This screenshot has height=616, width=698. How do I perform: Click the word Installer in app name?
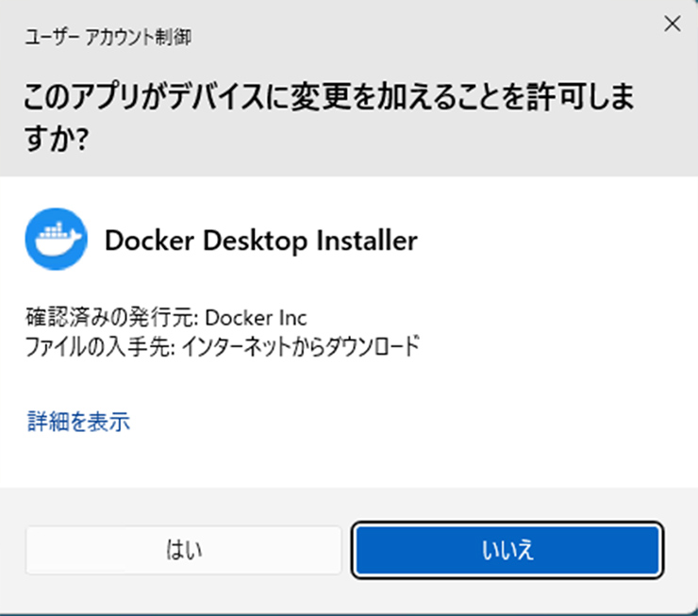367,241
